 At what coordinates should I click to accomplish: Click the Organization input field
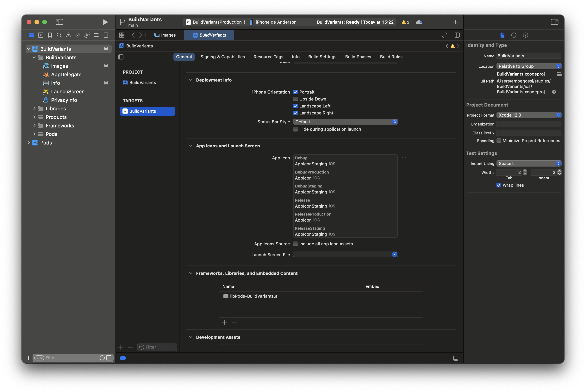click(x=529, y=124)
